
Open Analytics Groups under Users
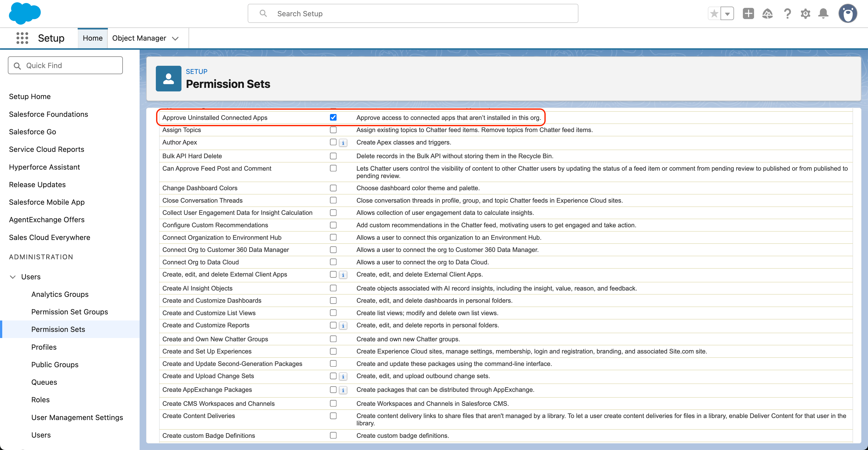[60, 294]
